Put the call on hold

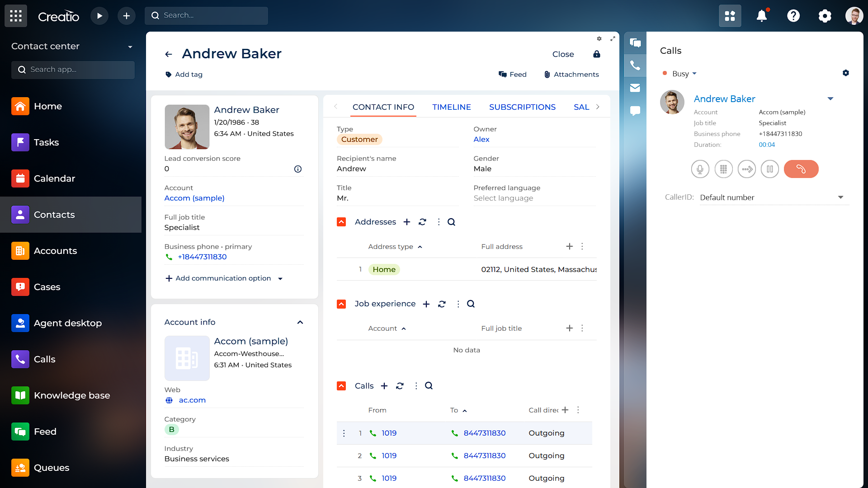[770, 169]
